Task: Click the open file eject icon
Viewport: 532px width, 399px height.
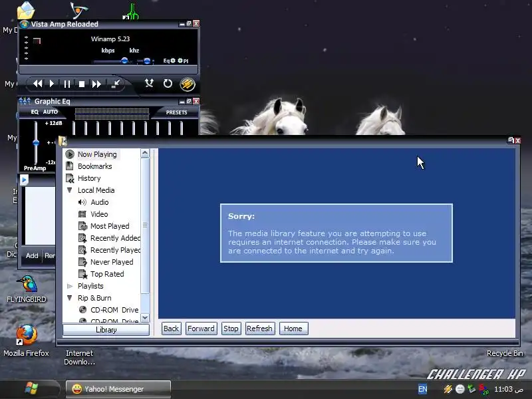Action: 115,84
